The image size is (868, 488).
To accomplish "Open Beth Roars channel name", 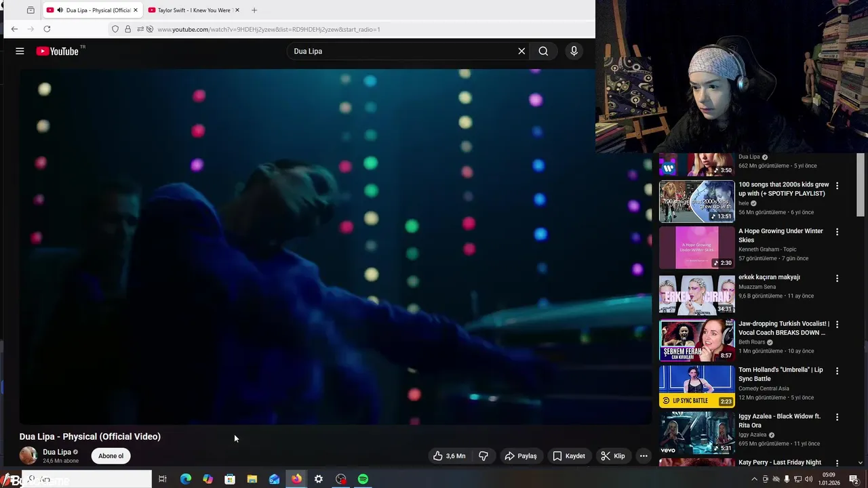I will click(751, 342).
